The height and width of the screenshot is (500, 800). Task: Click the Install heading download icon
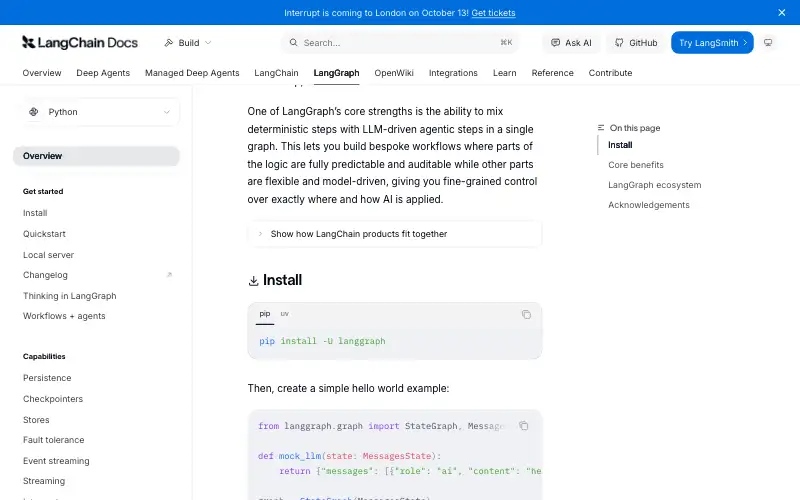pos(253,281)
